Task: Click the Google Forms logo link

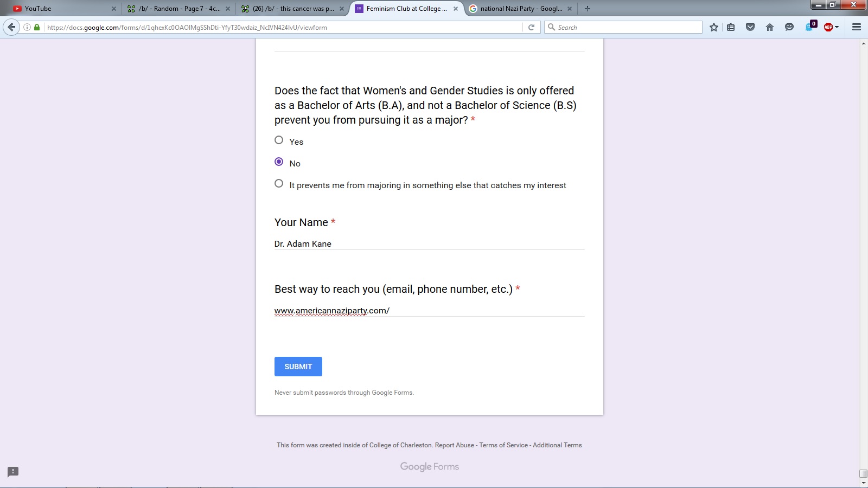Action: point(430,467)
